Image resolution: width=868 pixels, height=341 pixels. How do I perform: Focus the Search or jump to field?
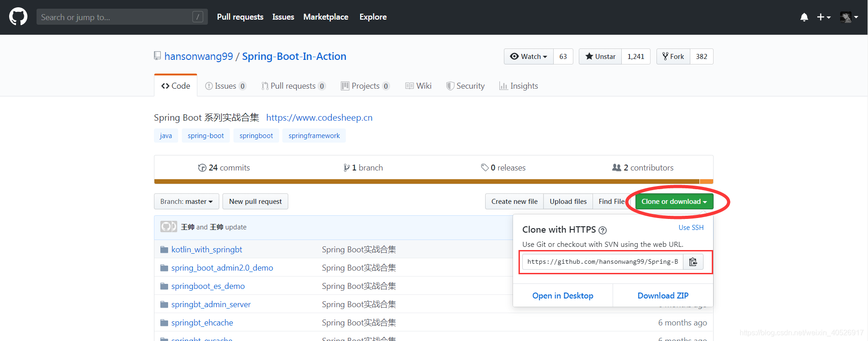pos(122,17)
